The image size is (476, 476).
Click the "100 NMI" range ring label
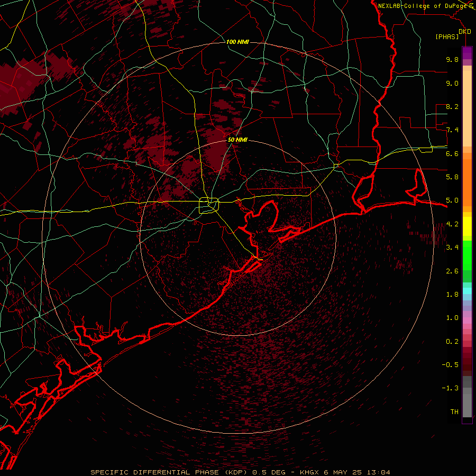[237, 42]
